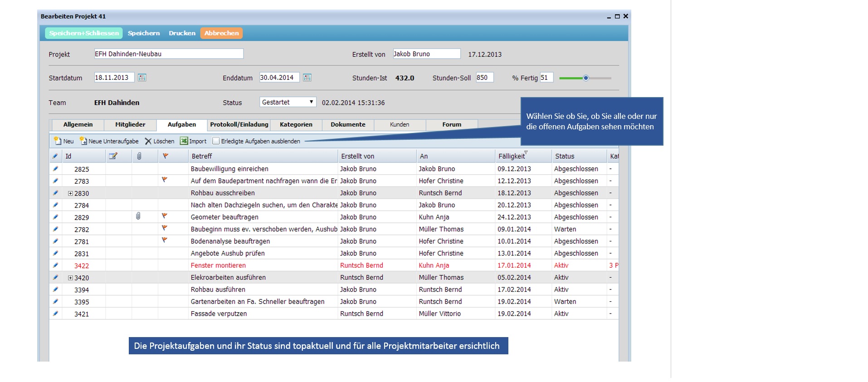Click the % Fertig slider handle

[586, 78]
